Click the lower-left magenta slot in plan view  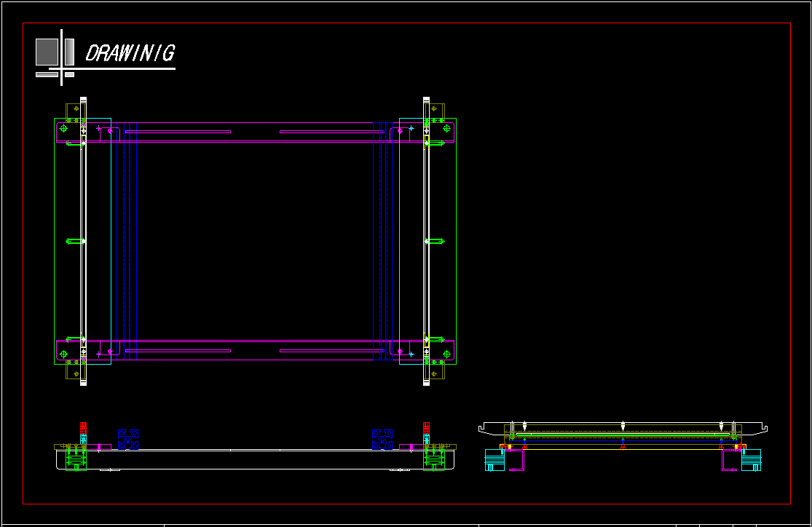(178, 351)
